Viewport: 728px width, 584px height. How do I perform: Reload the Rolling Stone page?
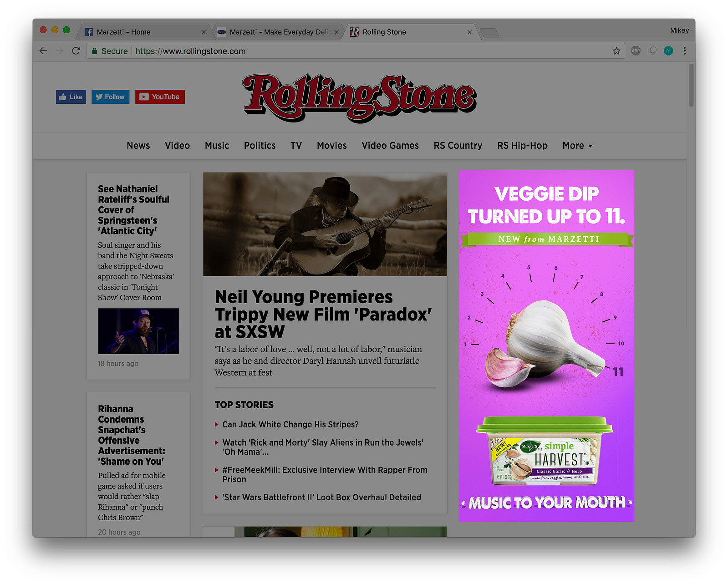[x=76, y=51]
